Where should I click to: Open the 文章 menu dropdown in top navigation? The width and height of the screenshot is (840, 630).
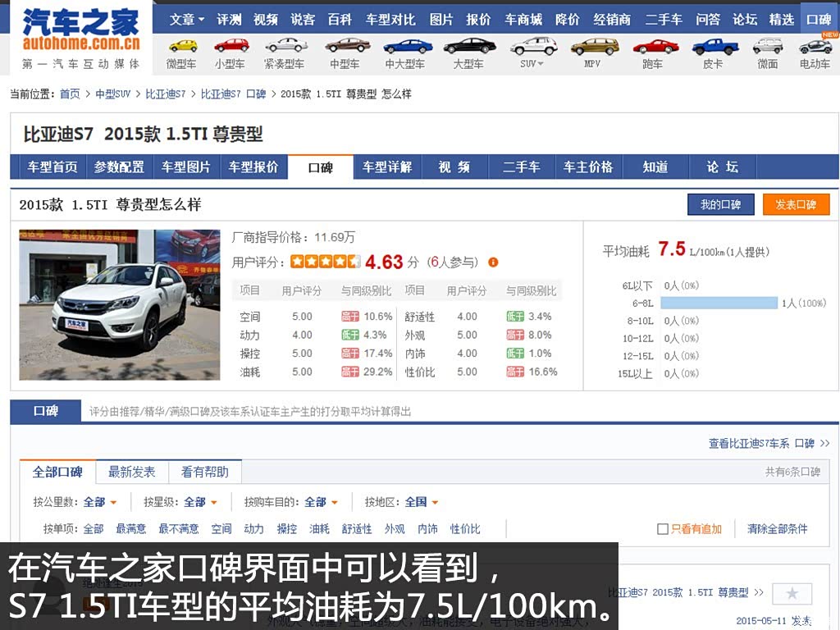pos(187,20)
